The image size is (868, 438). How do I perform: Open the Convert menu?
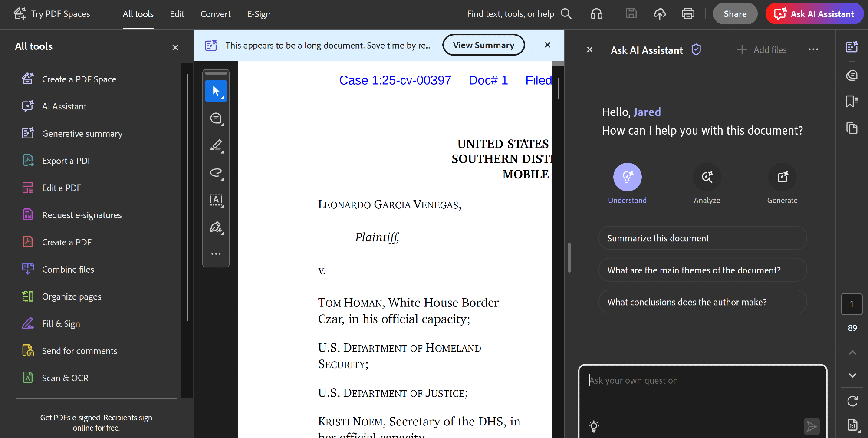click(x=215, y=14)
